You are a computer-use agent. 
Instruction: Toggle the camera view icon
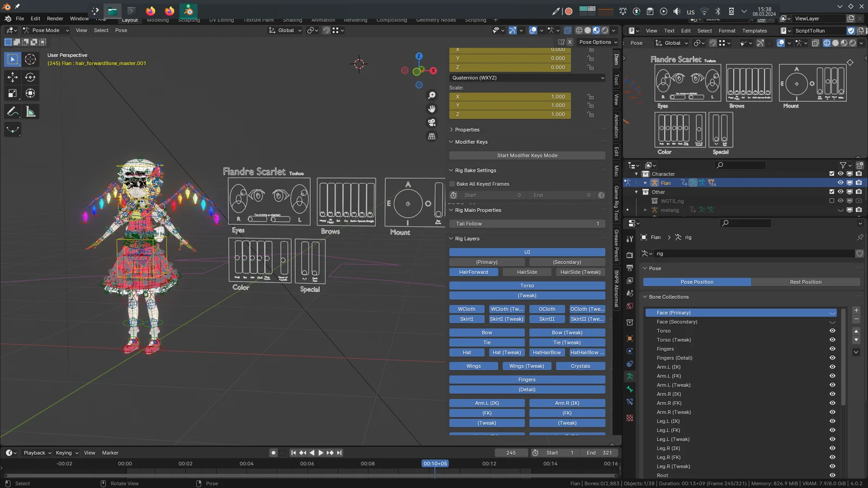pos(432,123)
